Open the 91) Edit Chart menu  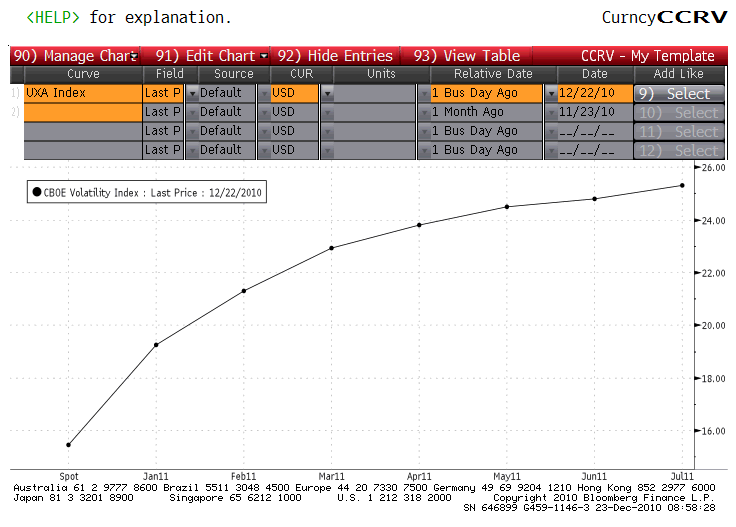click(206, 56)
